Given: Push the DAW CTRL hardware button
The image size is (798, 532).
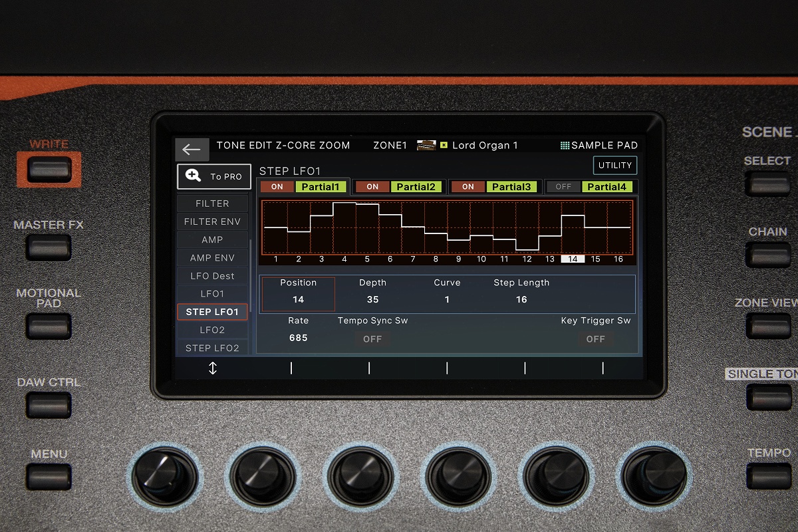Looking at the screenshot, I should 49,404.
